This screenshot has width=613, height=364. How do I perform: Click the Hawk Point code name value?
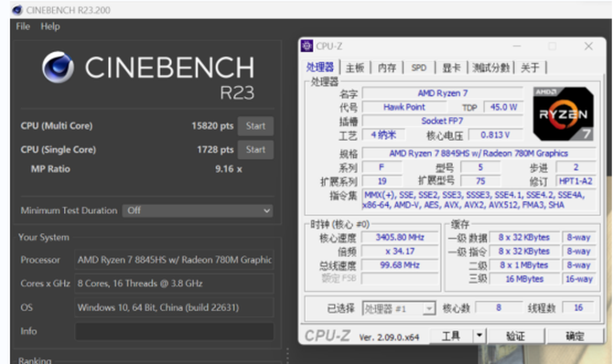click(x=403, y=107)
